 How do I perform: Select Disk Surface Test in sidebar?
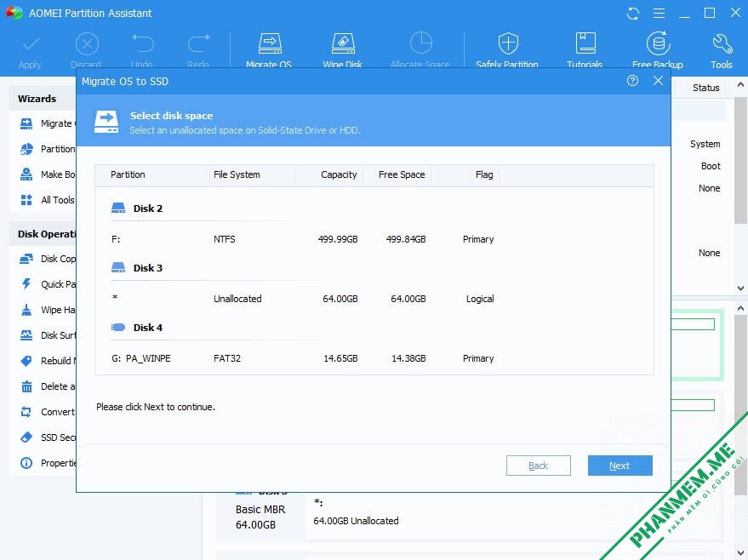[x=47, y=335]
